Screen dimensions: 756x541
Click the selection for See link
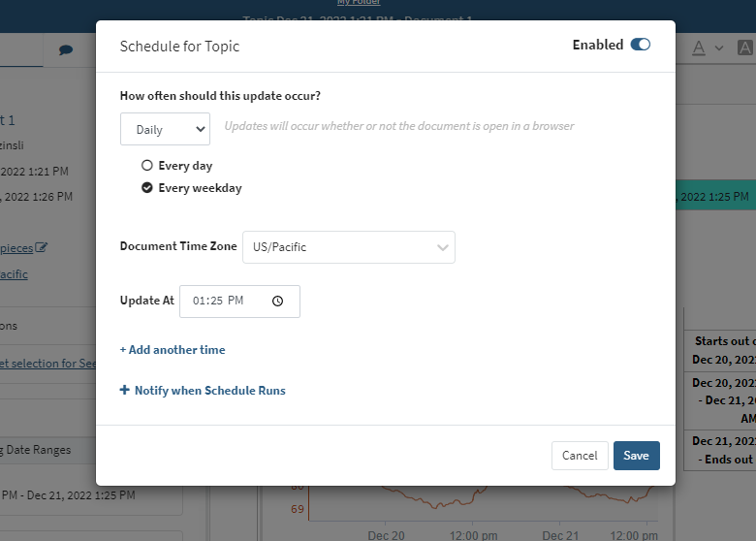click(47, 364)
